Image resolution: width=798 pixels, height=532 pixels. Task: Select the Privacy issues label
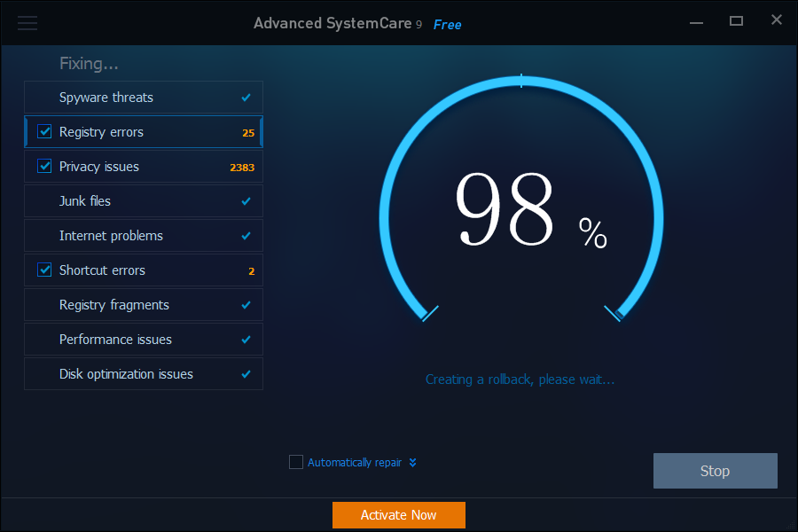[x=98, y=167]
